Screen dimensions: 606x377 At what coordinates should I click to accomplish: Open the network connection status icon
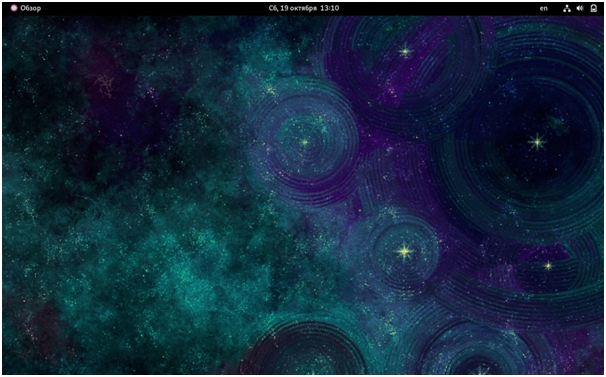tap(567, 8)
